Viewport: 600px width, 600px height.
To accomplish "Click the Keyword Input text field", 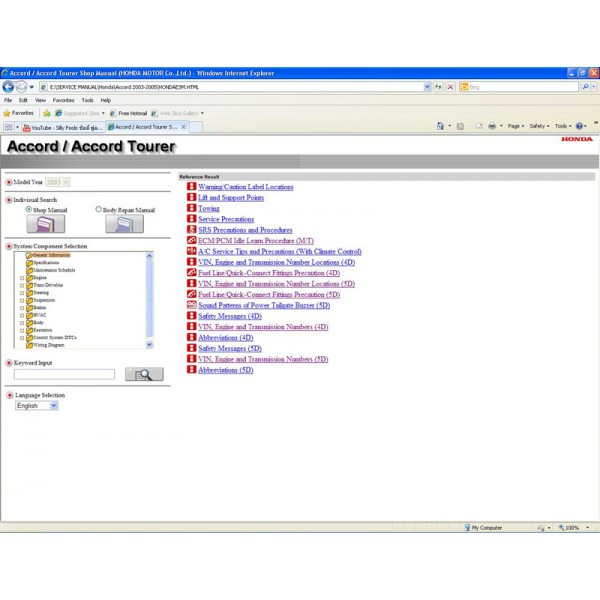I will click(x=64, y=374).
